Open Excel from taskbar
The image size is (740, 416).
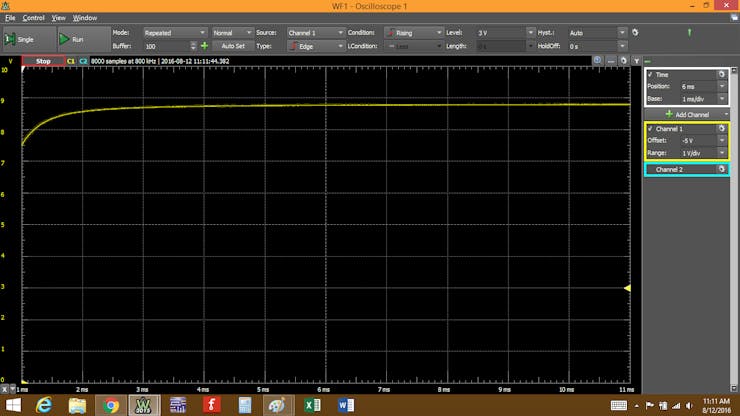click(x=312, y=406)
